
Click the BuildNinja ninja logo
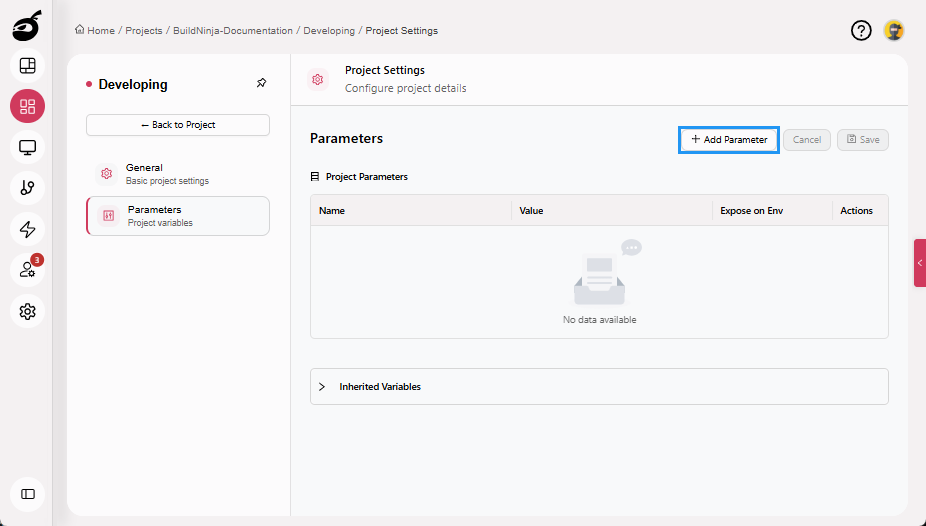coord(27,26)
